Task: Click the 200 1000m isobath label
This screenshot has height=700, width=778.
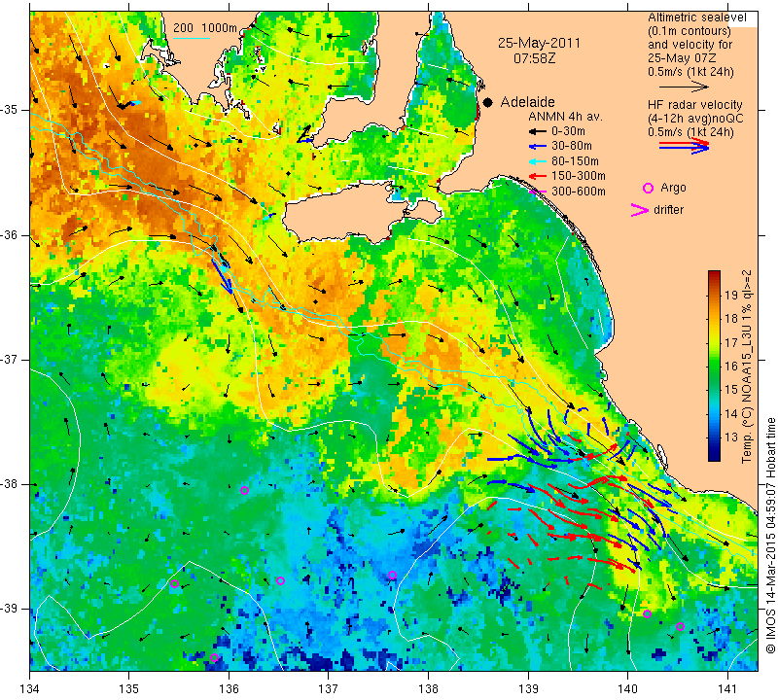Action: [205, 28]
